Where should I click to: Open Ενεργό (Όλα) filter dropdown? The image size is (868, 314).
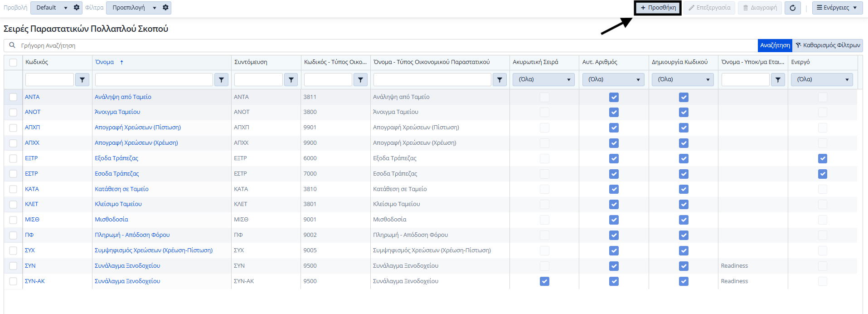[822, 80]
